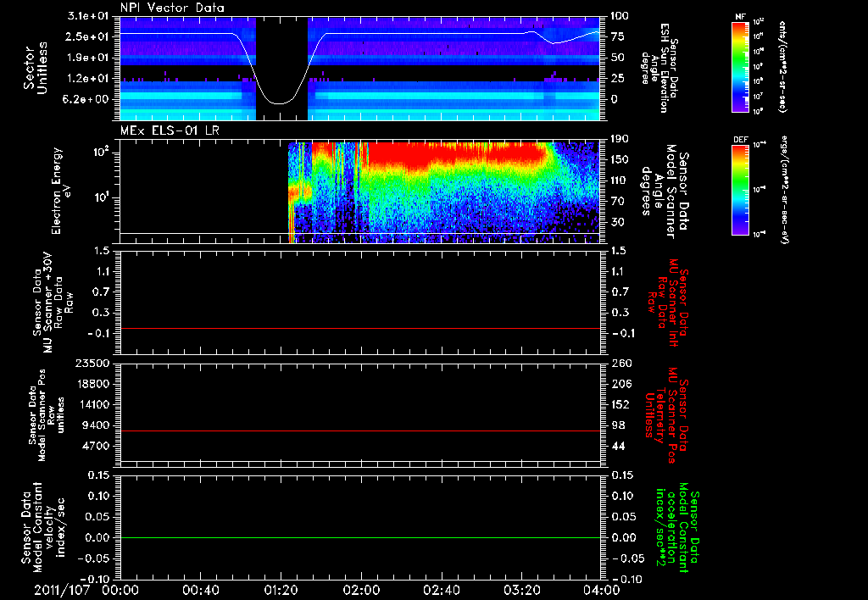Click the red line in Scanner Pos panel

[360, 431]
